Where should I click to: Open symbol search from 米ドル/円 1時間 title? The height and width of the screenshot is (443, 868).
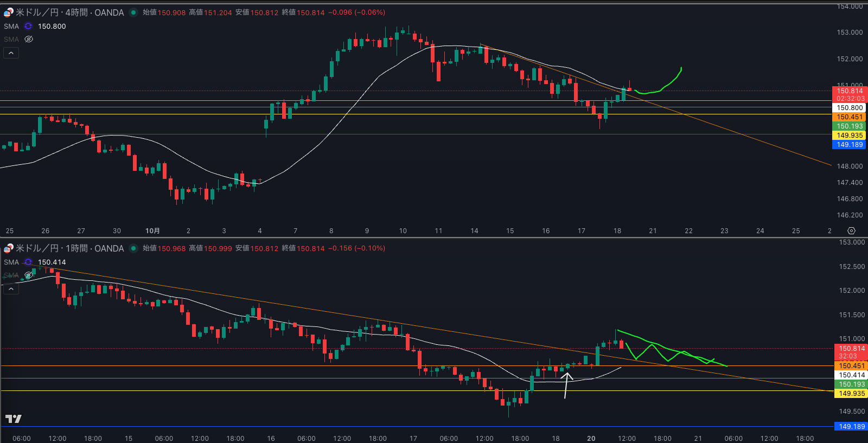[x=69, y=248]
